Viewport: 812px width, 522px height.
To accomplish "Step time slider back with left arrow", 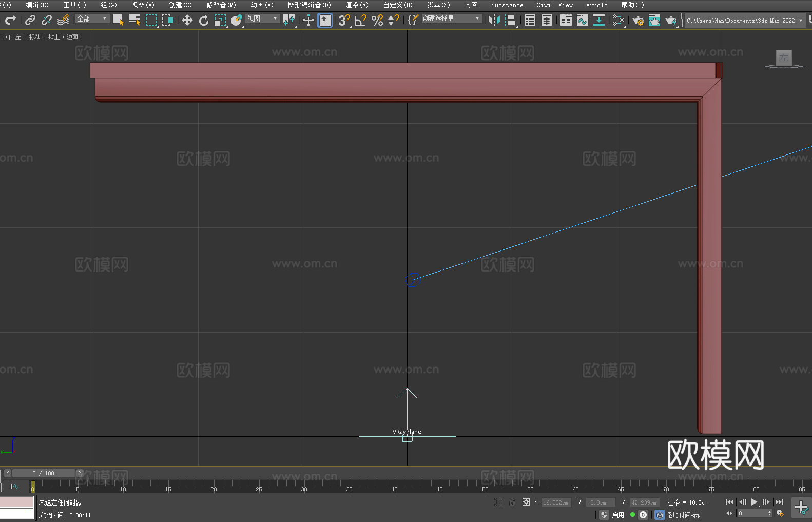I will tap(8, 473).
